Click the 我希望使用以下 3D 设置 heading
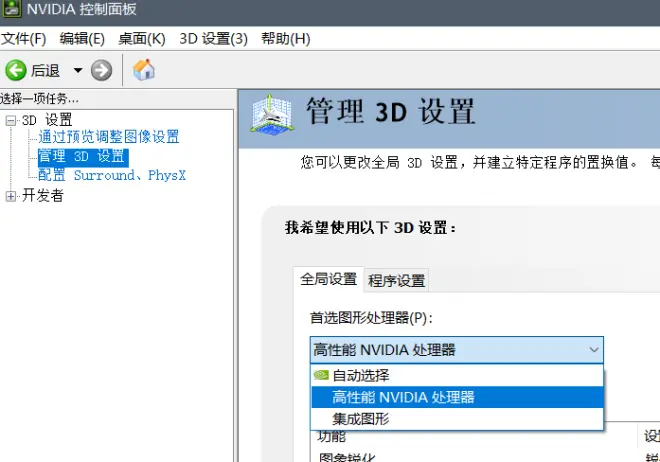The height and width of the screenshot is (462, 660). click(370, 228)
